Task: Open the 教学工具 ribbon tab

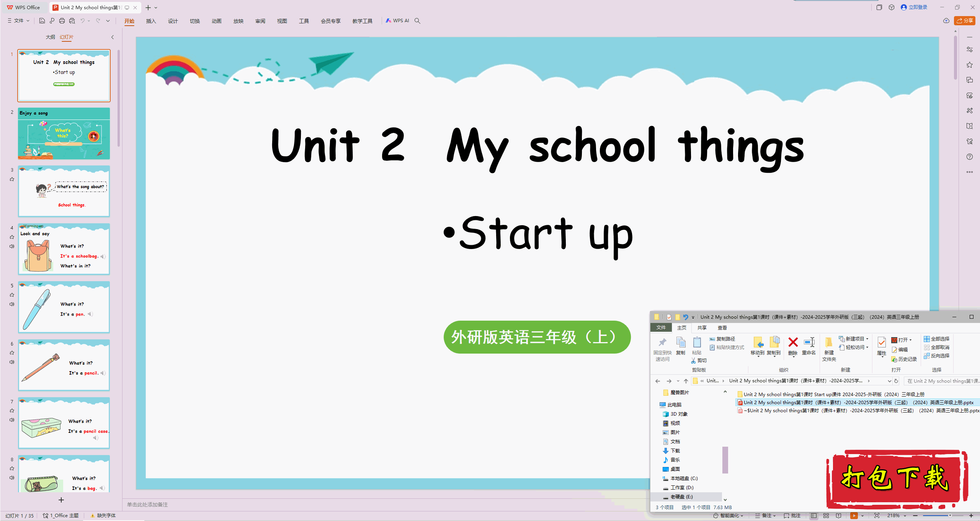Action: coord(362,21)
